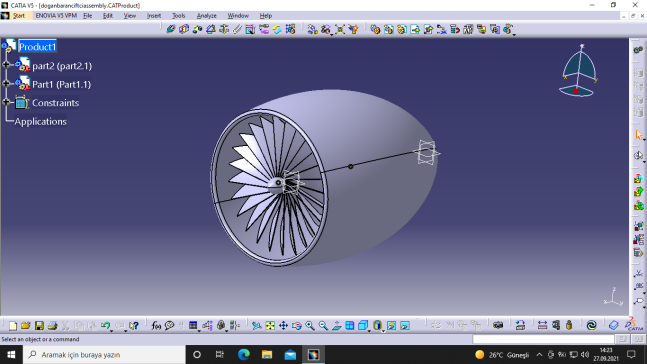Toggle the Hide/Show icon
The width and height of the screenshot is (647, 364).
(391, 326)
